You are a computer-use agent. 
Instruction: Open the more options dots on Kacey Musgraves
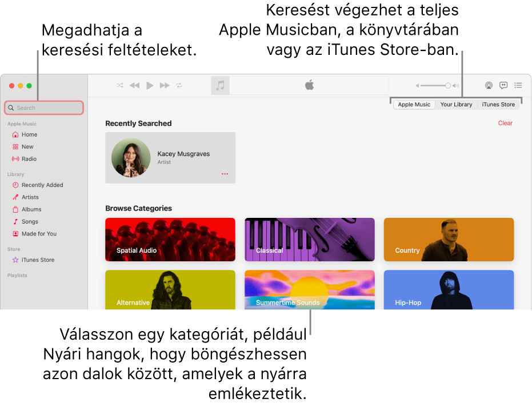coord(225,174)
